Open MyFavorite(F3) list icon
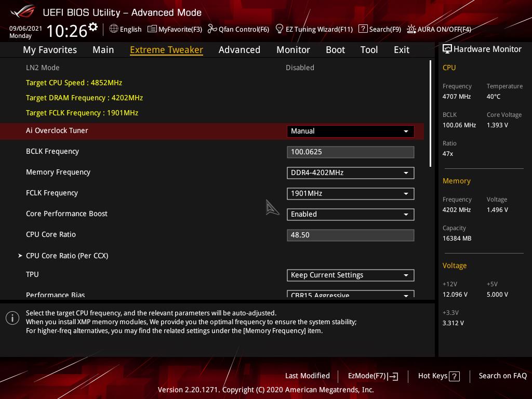The height and width of the screenshot is (399, 532). click(152, 29)
